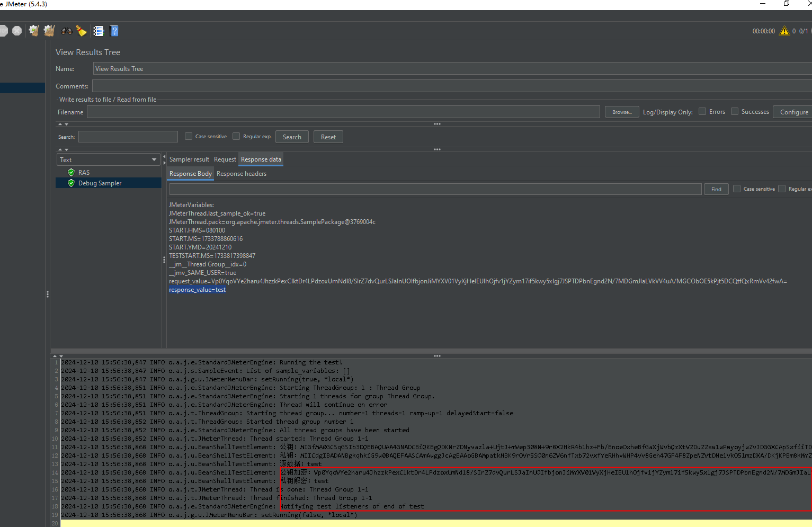The height and width of the screenshot is (527, 812).
Task: Focus the Name field containing View Results Tree
Action: point(452,69)
